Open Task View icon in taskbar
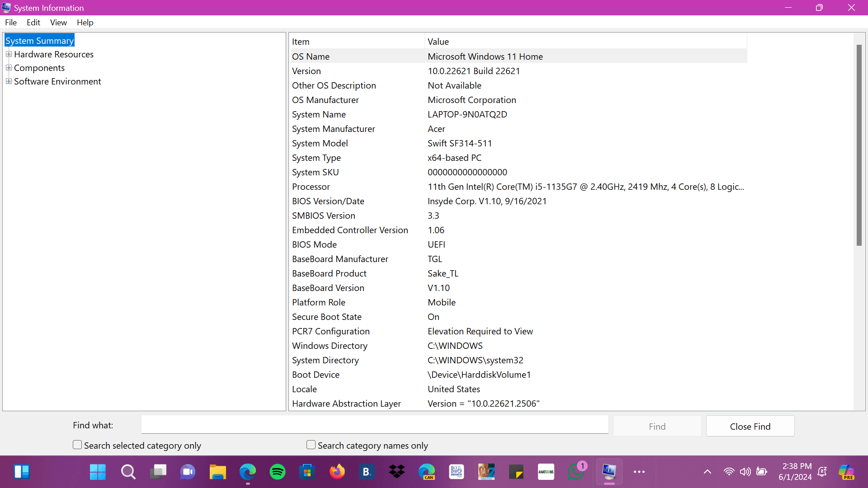868x488 pixels. coord(158,472)
